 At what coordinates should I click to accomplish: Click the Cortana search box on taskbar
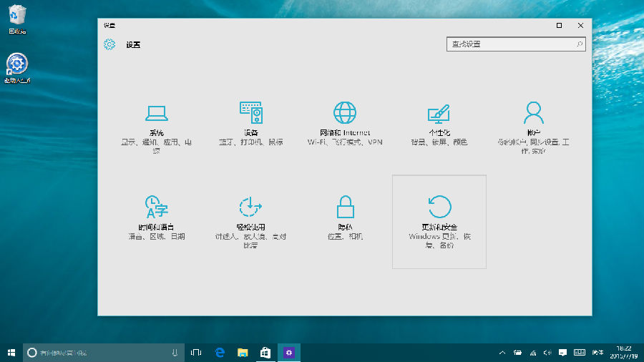point(103,353)
